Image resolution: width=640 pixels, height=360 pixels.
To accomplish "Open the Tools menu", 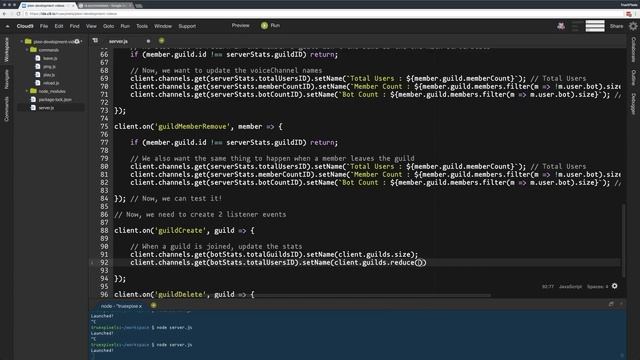I will (x=142, y=26).
